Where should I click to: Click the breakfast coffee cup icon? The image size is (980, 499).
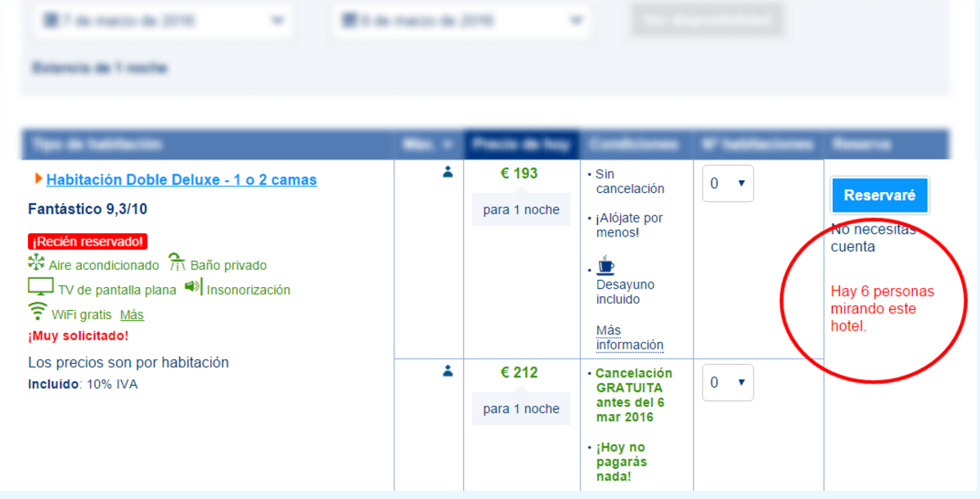coord(605,266)
